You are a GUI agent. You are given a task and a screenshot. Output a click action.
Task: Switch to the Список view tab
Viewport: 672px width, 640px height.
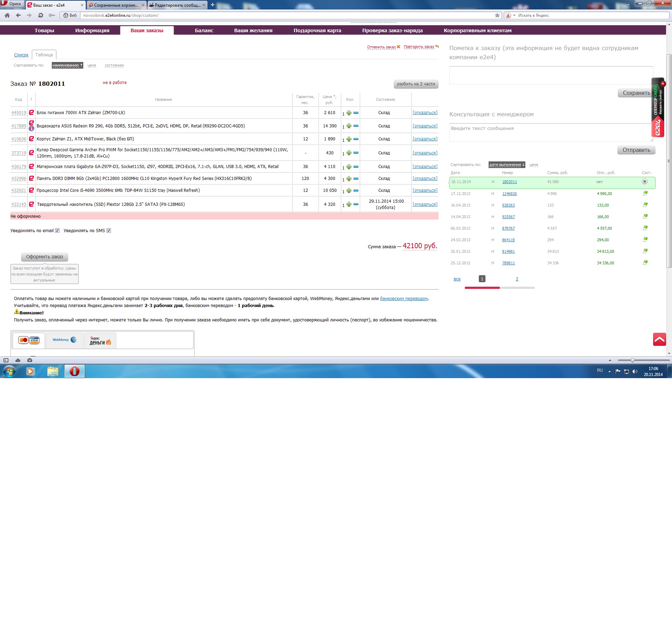(21, 55)
